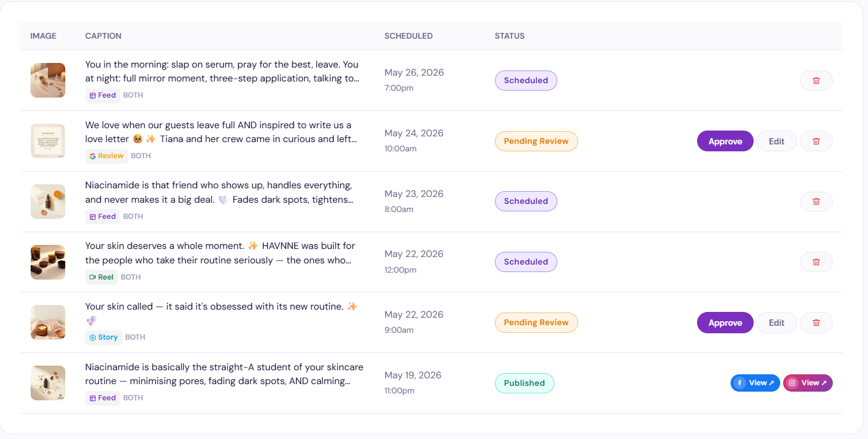Image resolution: width=868 pixels, height=439 pixels.
Task: Delete the May 26 serum post
Action: click(x=816, y=80)
